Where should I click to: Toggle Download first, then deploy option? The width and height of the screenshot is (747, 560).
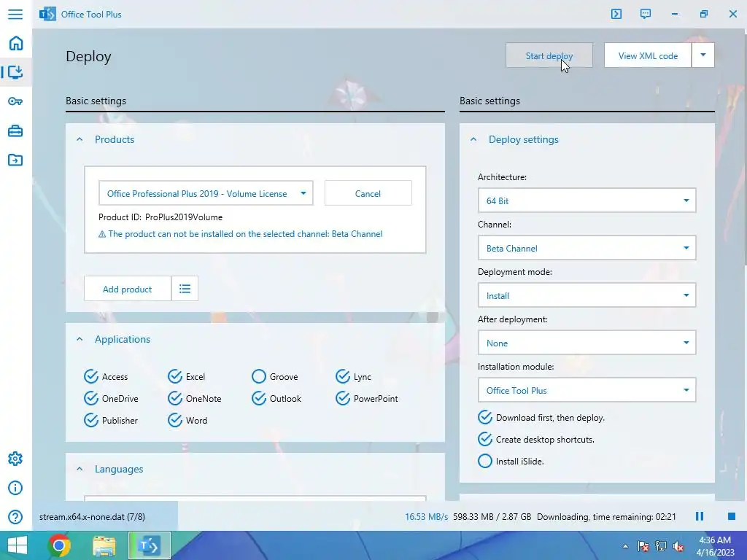(x=541, y=418)
